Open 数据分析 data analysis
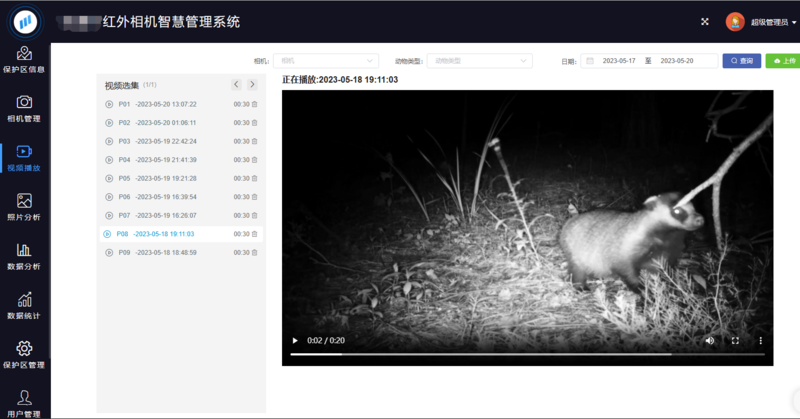Viewport: 800px width, 419px height. click(24, 257)
